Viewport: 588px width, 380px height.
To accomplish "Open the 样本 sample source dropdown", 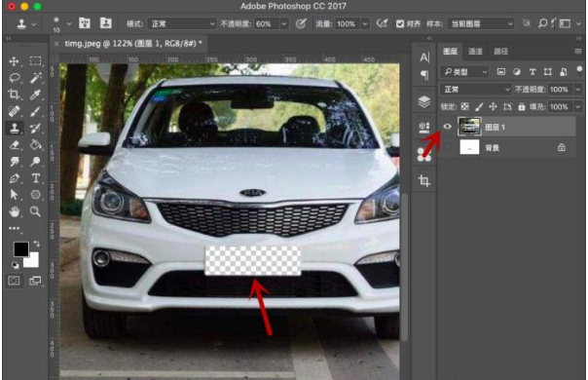I will [x=481, y=24].
